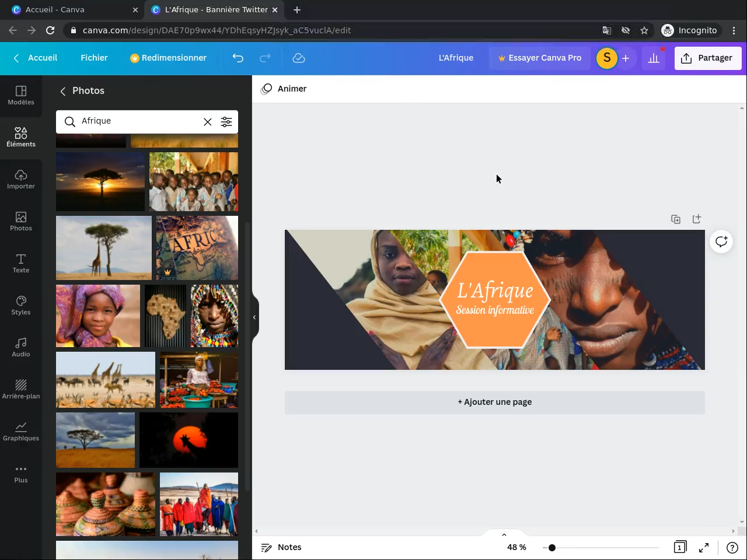Check cloud save status icon
747x560 pixels.
(299, 58)
